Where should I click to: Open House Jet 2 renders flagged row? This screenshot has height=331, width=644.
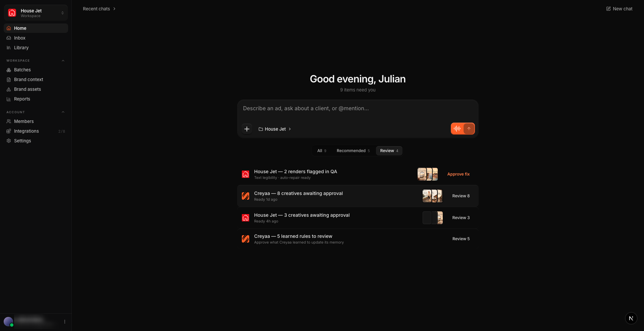point(358,174)
